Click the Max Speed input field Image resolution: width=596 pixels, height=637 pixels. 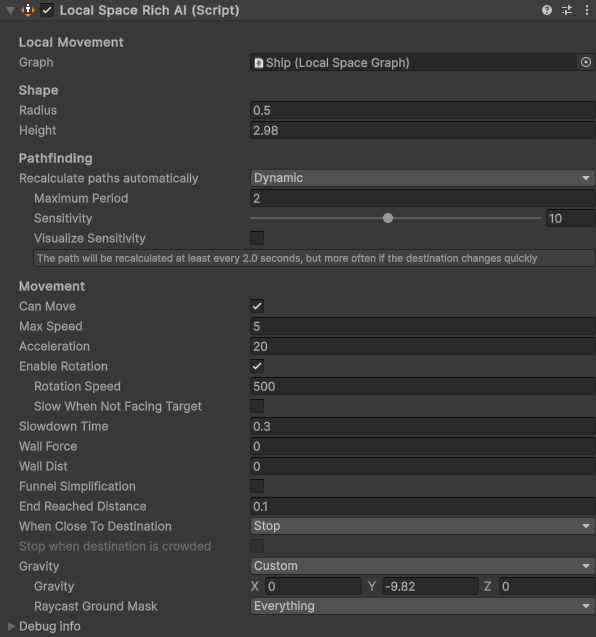423,326
